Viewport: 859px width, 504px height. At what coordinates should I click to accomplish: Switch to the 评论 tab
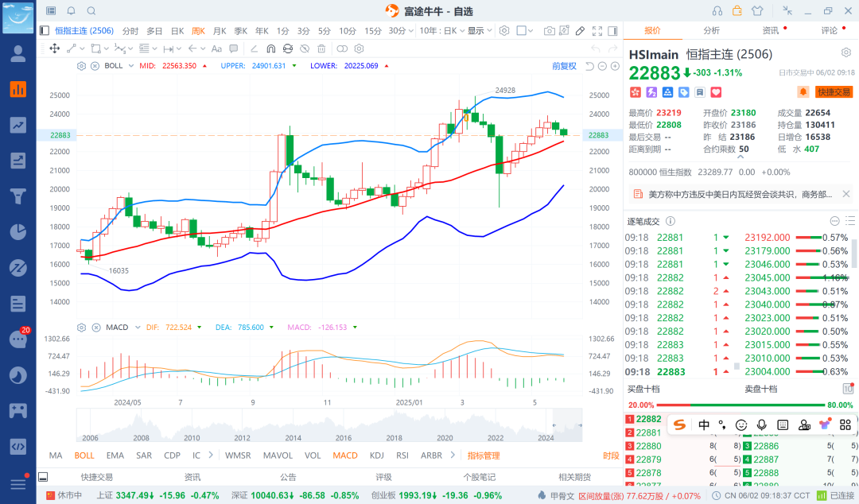tap(830, 31)
